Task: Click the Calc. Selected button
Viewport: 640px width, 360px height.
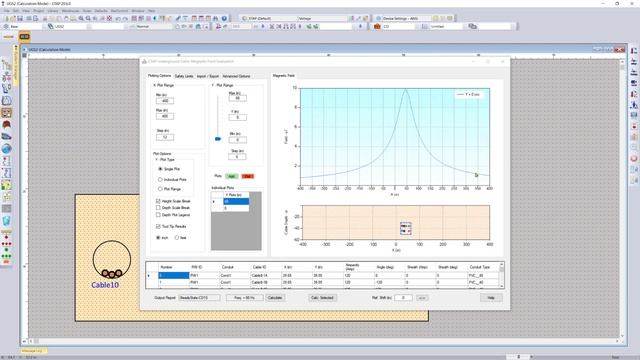Action: click(322, 298)
